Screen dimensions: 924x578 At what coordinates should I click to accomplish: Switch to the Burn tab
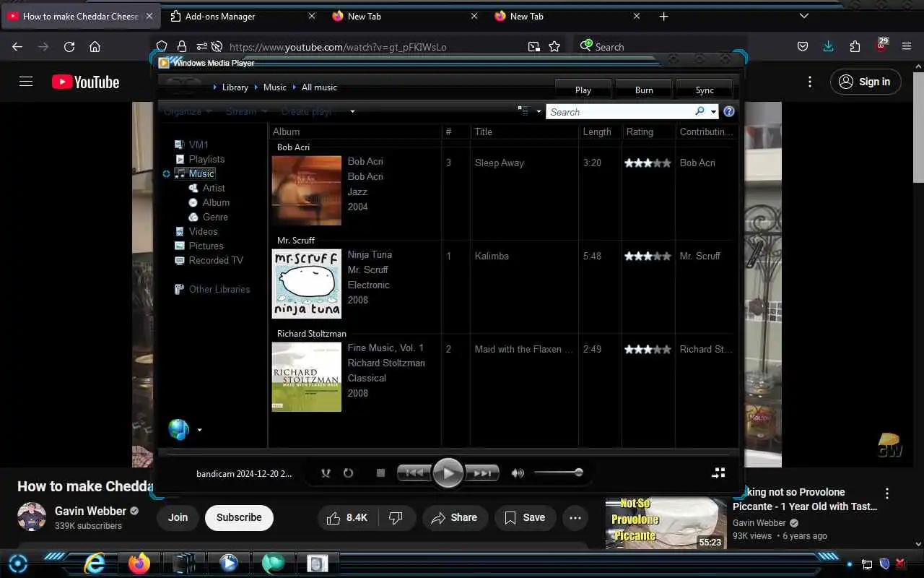click(x=644, y=90)
